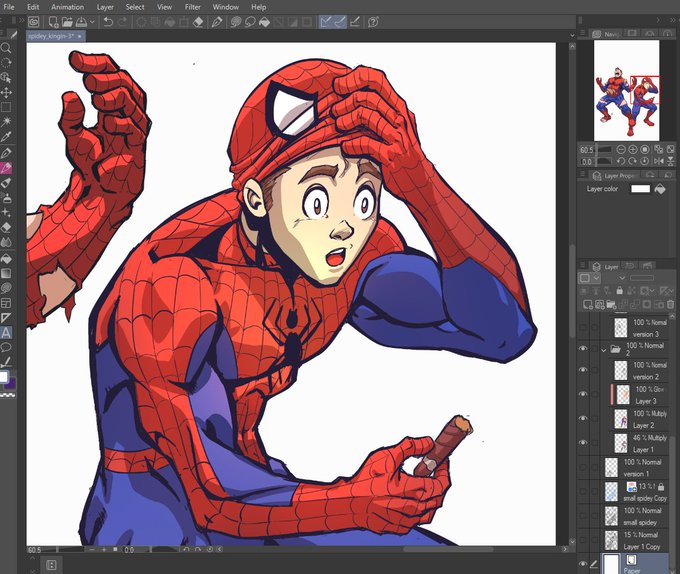
Task: Create a new canvas from command bar
Action: click(53, 22)
